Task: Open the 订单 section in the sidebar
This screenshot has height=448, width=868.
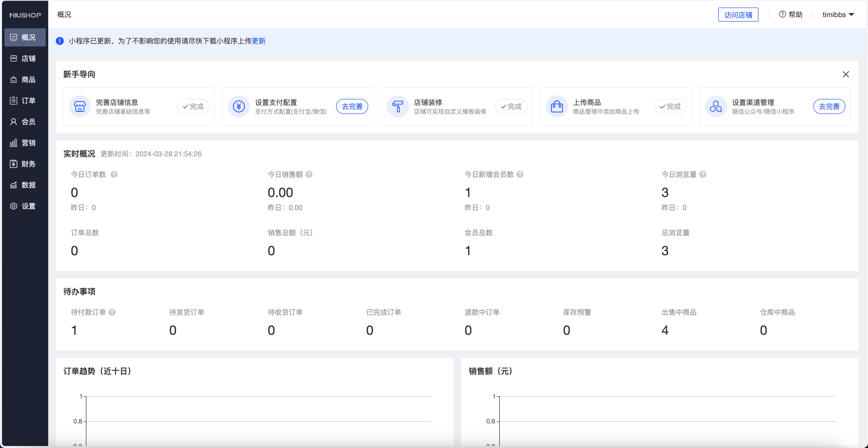Action: [25, 100]
